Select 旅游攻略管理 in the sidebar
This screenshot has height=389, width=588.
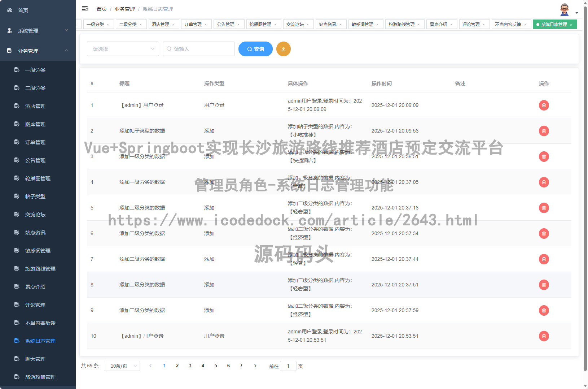40,377
